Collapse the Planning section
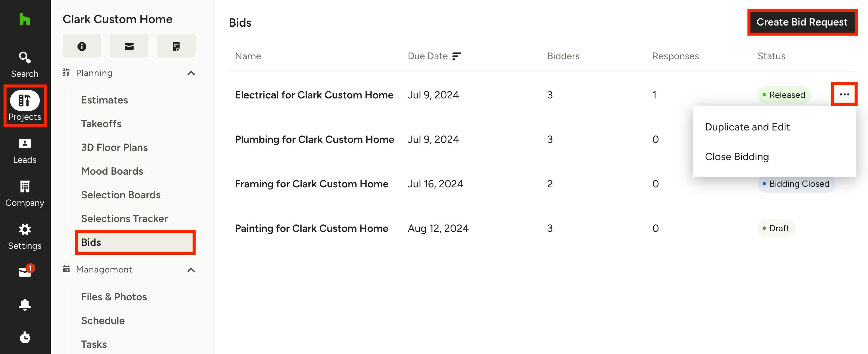Image resolution: width=868 pixels, height=354 pixels. tap(191, 73)
